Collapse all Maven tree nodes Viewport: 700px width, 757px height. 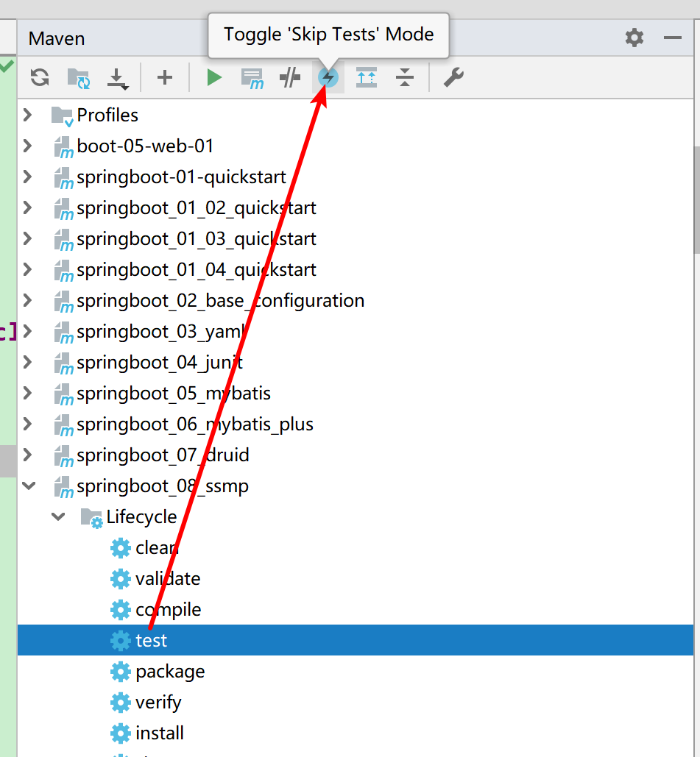405,77
